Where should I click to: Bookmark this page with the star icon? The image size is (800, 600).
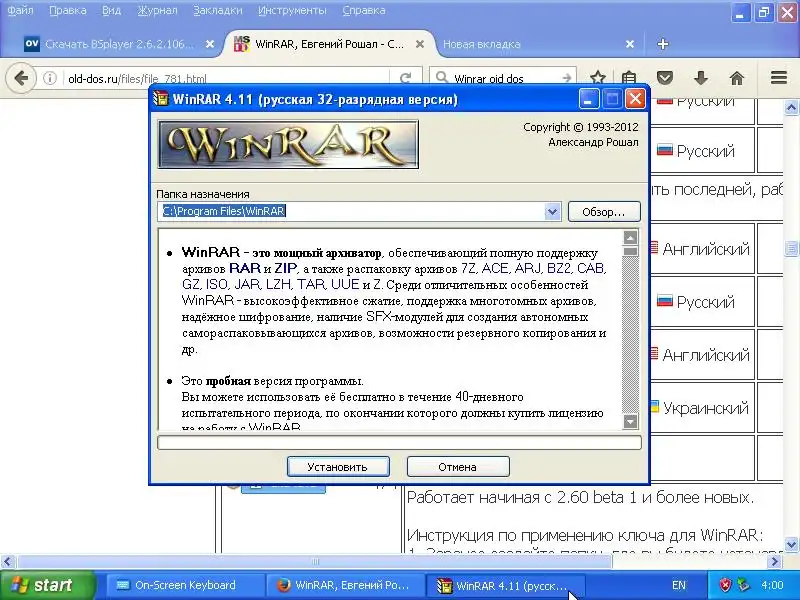coord(598,78)
